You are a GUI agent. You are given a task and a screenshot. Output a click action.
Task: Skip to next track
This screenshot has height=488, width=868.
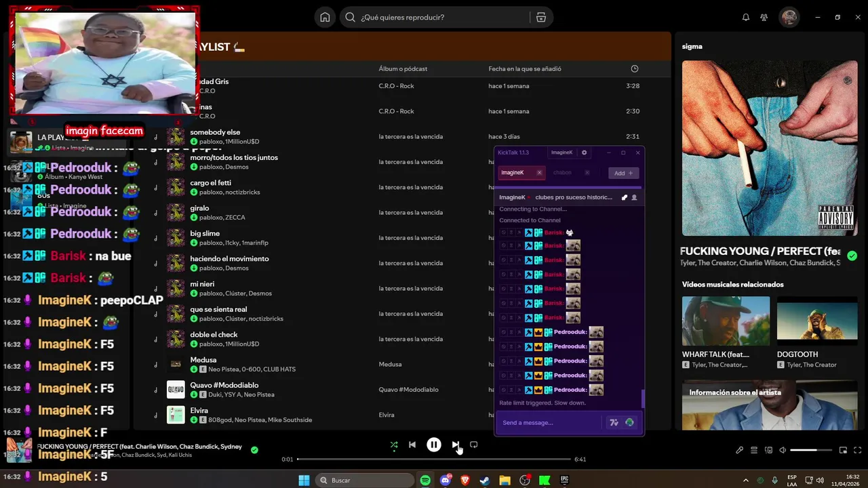(x=455, y=445)
